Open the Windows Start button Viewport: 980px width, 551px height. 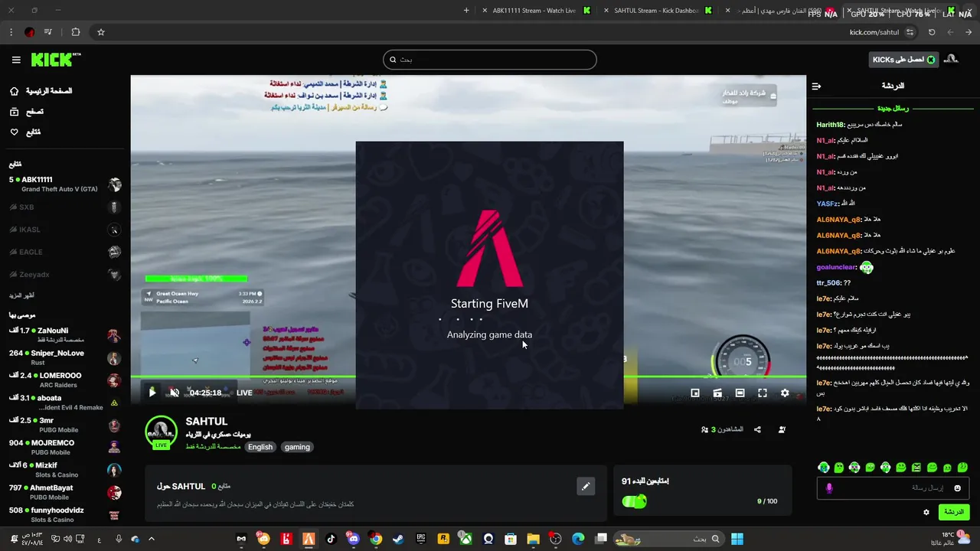737,539
